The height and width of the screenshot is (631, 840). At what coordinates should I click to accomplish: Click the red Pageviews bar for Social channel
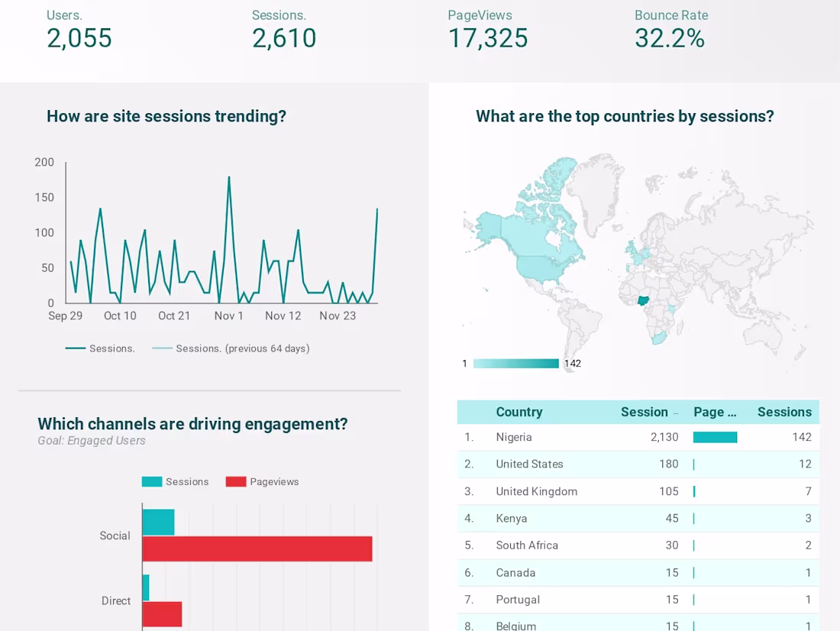point(256,548)
